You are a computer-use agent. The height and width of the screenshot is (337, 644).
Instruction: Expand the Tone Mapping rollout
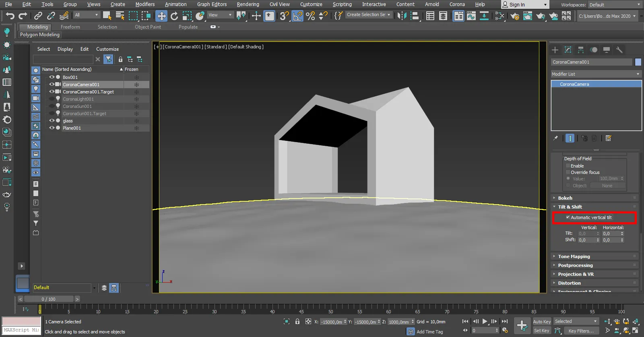pyautogui.click(x=574, y=256)
